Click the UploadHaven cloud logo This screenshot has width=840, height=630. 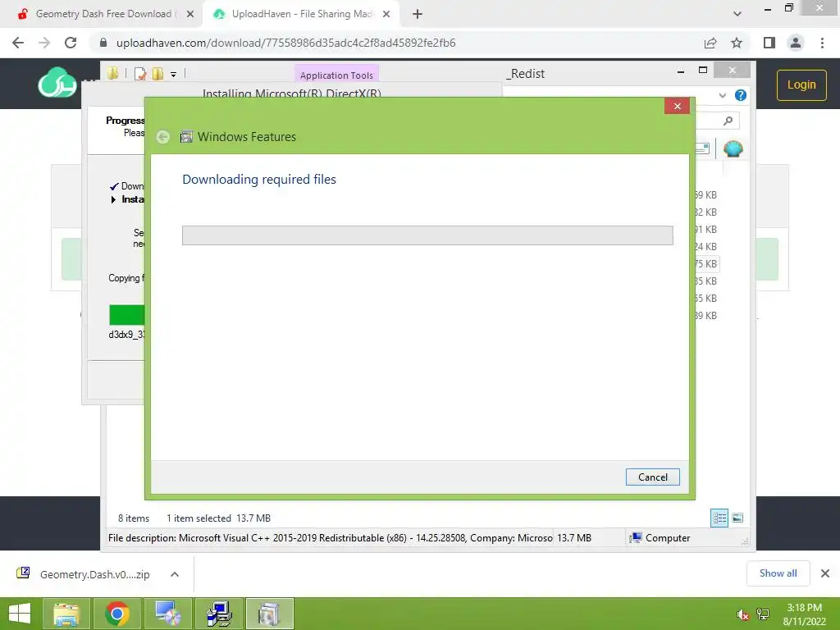57,83
